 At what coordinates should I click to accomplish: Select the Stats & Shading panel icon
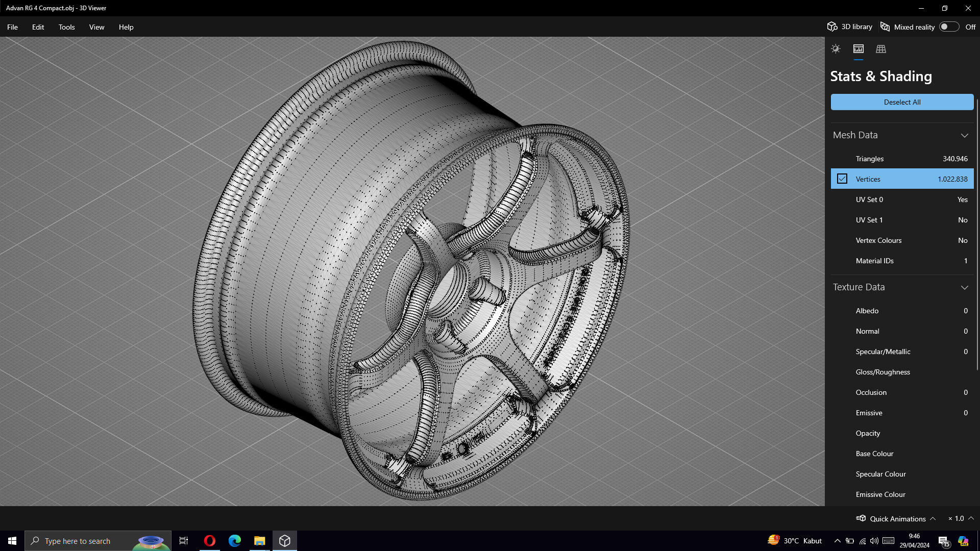pyautogui.click(x=858, y=49)
